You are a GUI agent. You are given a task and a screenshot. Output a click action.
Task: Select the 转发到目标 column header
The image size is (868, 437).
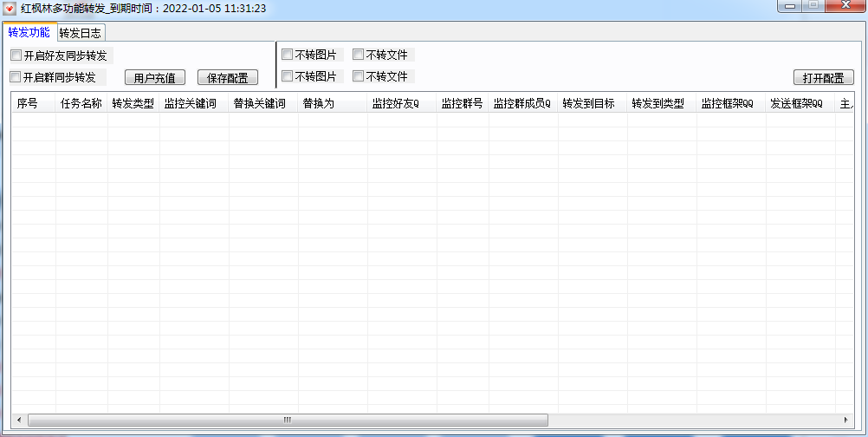589,104
